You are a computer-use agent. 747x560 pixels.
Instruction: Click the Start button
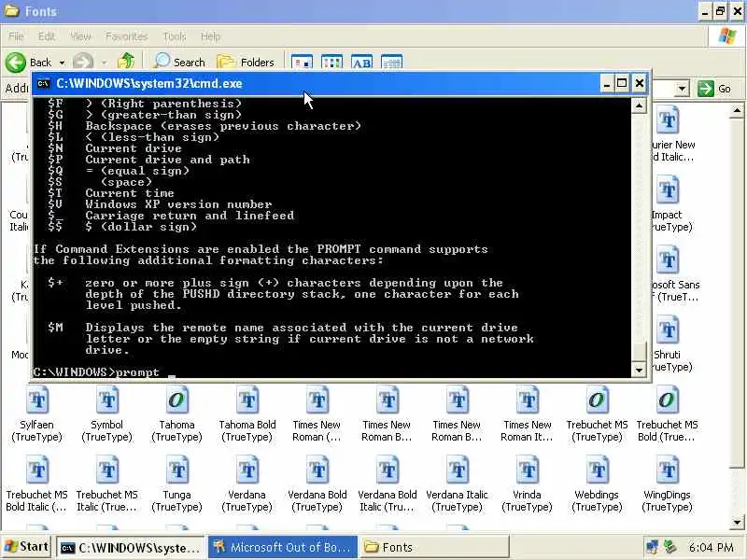(27, 547)
